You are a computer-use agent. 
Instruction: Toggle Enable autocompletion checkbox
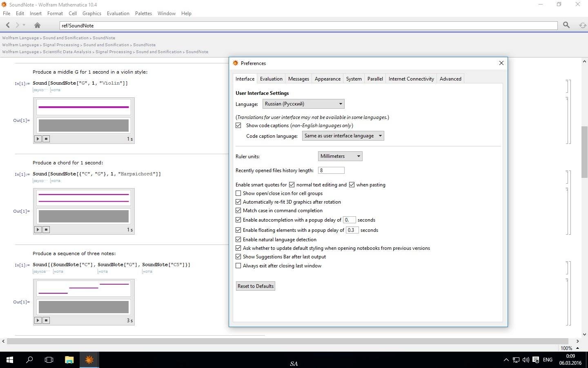(x=238, y=220)
